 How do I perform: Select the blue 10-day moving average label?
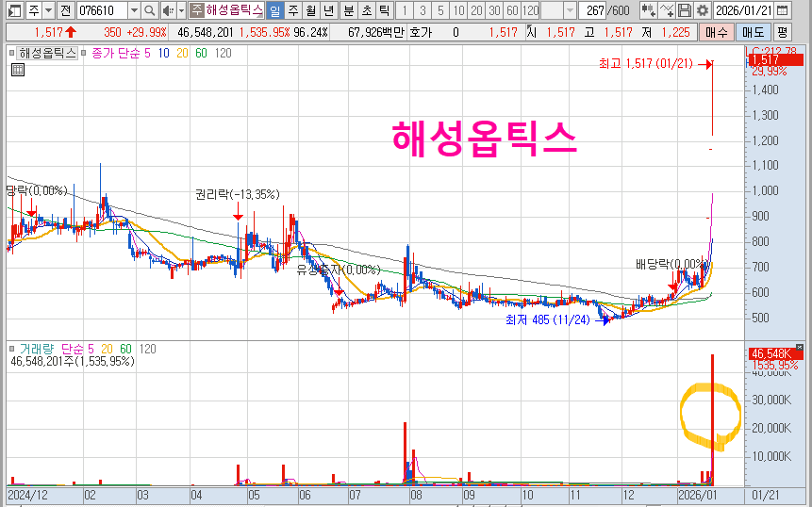164,54
